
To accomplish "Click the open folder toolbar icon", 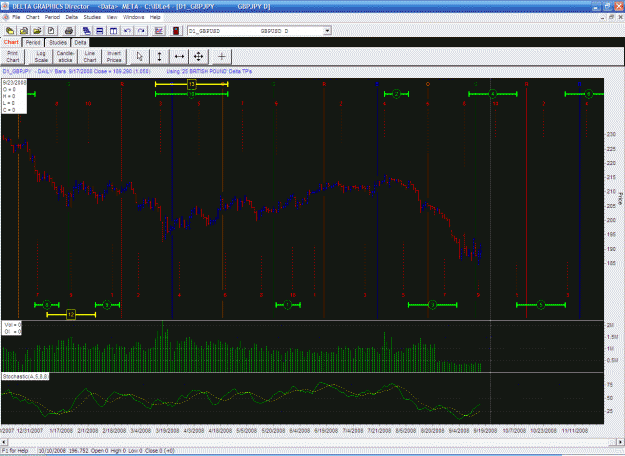I will (37, 31).
